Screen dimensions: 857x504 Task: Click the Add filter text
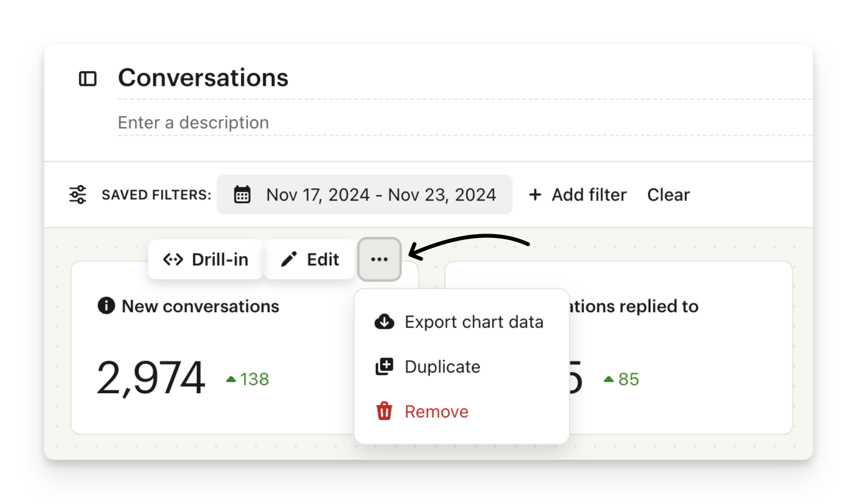coord(589,195)
